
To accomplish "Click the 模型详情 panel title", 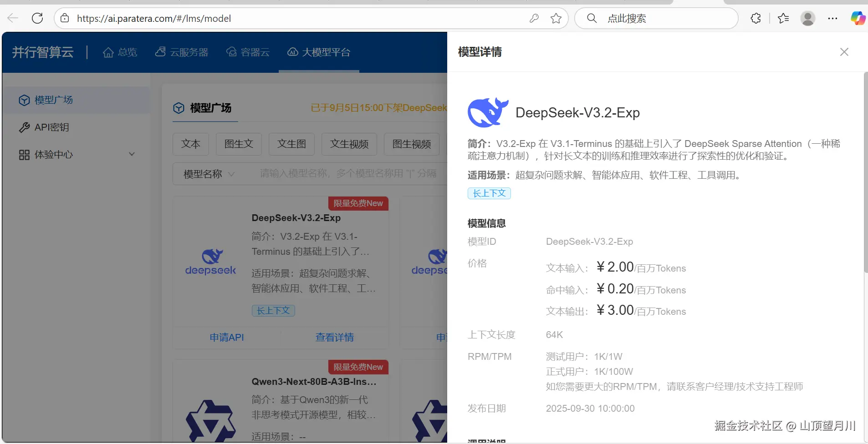I will point(480,52).
